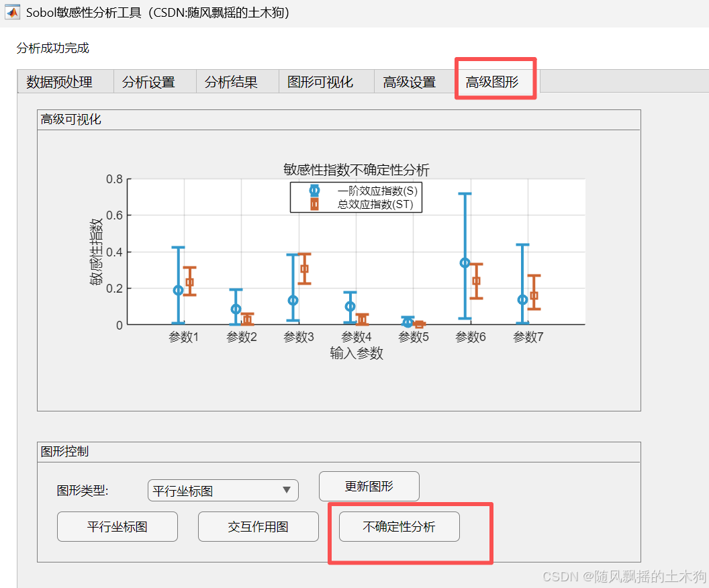Click the 参数6 axis label on chart
This screenshot has height=588, width=709.
point(470,336)
